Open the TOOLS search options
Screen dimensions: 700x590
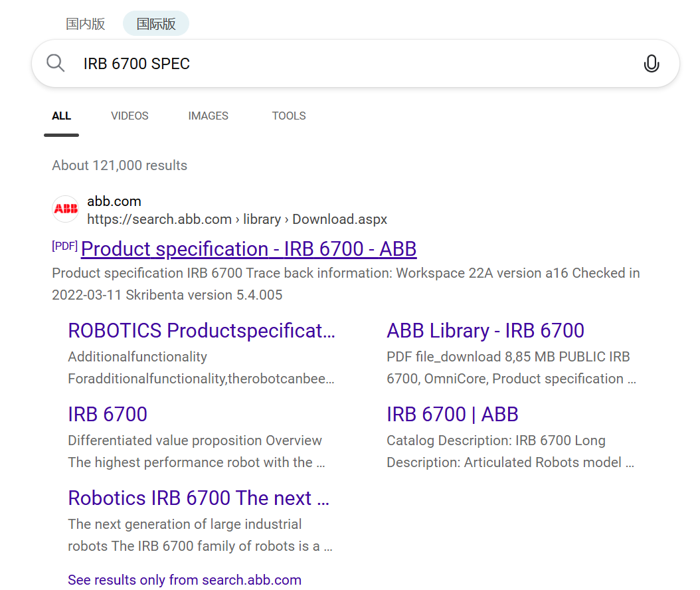click(x=289, y=116)
